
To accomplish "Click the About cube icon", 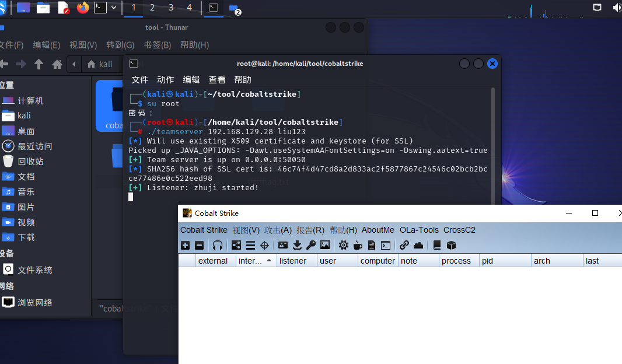I will 451,246.
